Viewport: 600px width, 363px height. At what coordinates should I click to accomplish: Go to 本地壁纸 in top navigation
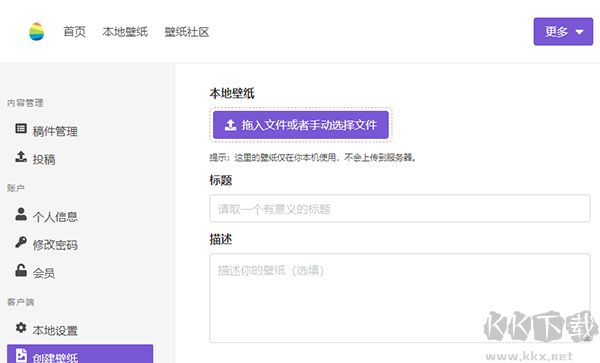pos(125,32)
